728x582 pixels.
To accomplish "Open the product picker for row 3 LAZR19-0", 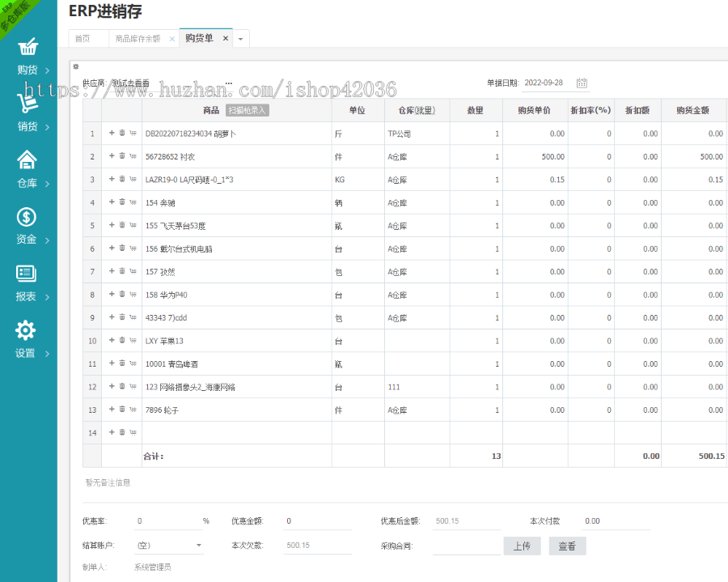I will coord(133,179).
